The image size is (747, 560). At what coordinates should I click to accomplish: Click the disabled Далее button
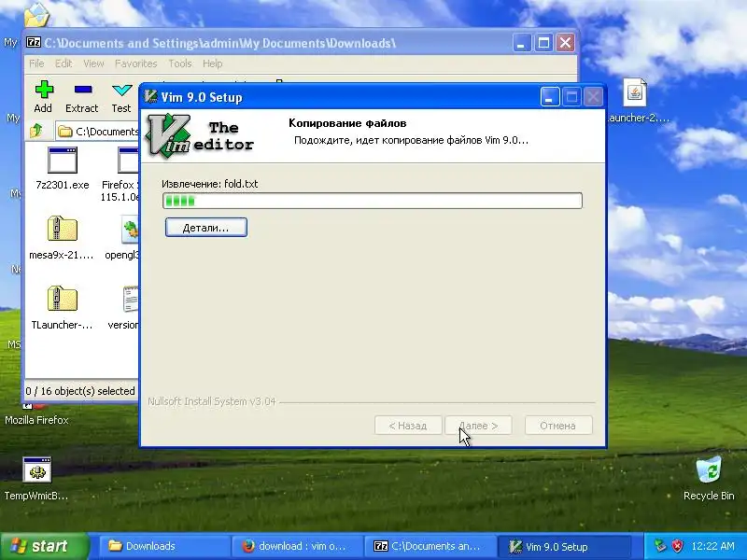pyautogui.click(x=478, y=426)
